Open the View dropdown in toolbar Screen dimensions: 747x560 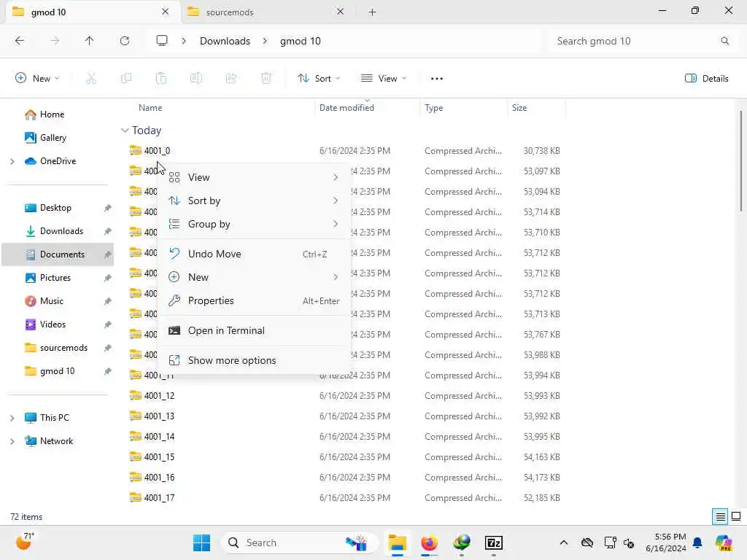[384, 79]
